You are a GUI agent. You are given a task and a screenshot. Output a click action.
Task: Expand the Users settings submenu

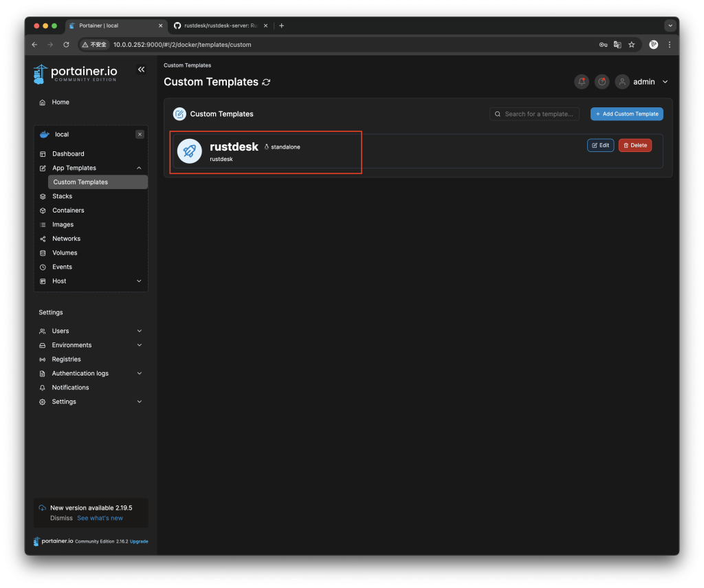[x=140, y=331]
